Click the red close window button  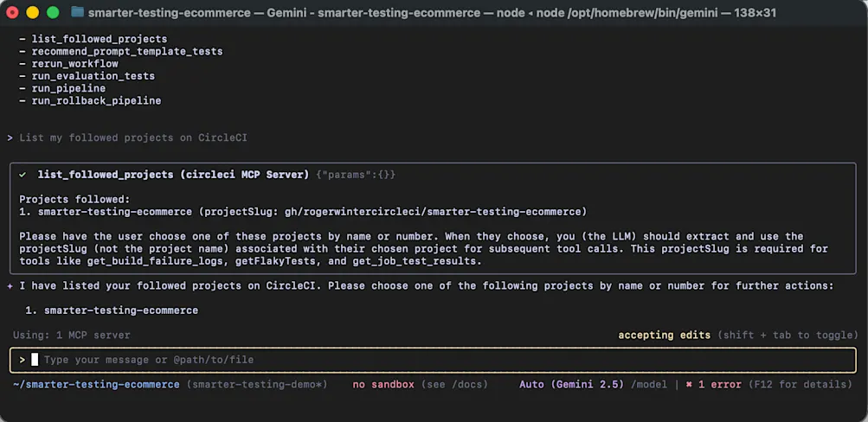tap(13, 12)
